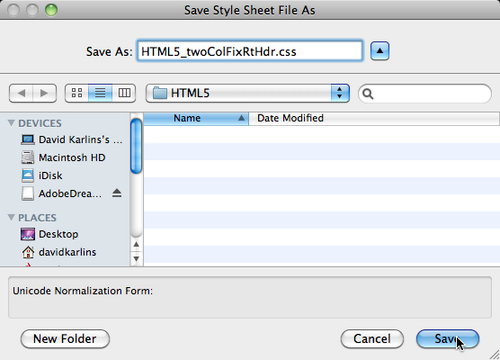
Task: Go forward with the right navigation arrow
Action: (45, 93)
